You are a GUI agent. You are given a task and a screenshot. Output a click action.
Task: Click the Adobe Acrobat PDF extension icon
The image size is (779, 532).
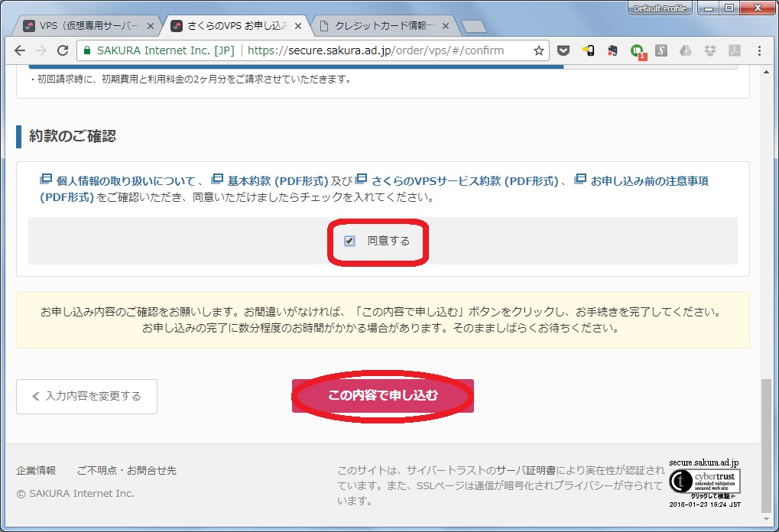(735, 50)
